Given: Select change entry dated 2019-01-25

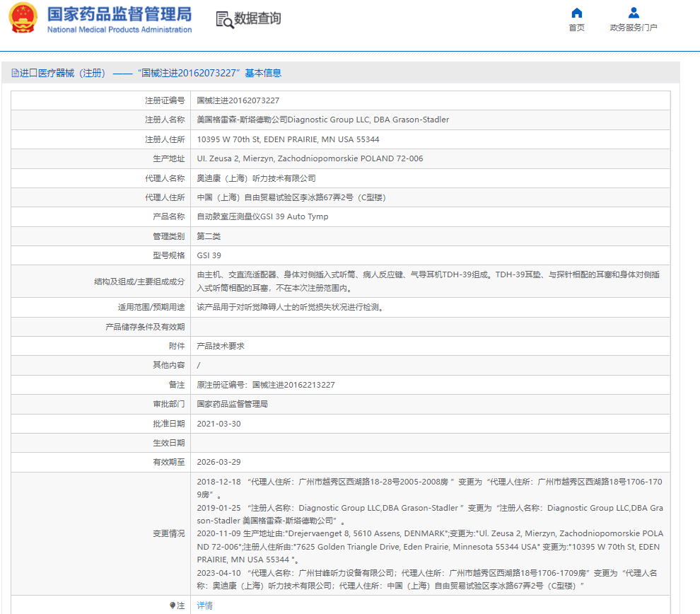Looking at the screenshot, I should 430,514.
